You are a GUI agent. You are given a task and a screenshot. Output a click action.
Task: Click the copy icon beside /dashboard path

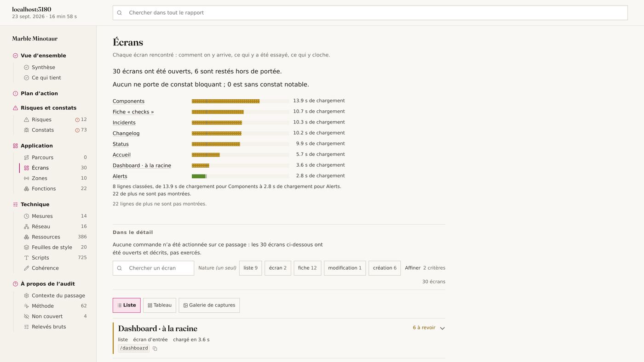(x=155, y=349)
